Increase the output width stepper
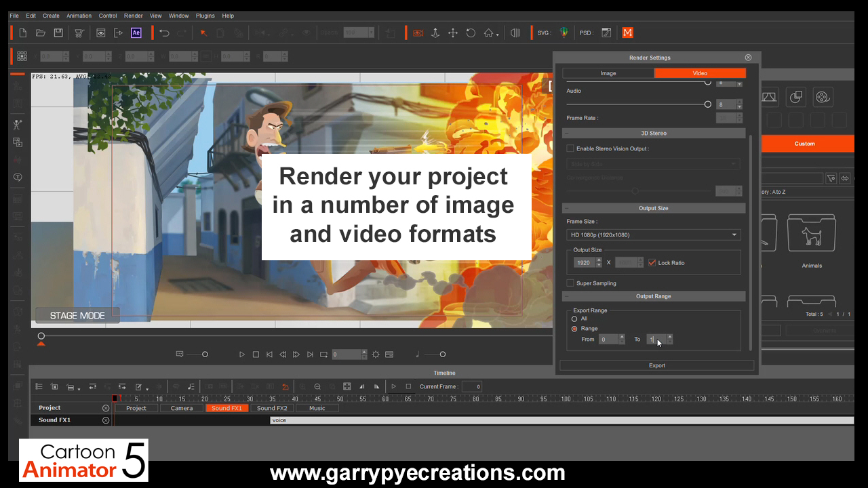The width and height of the screenshot is (868, 488). point(599,260)
